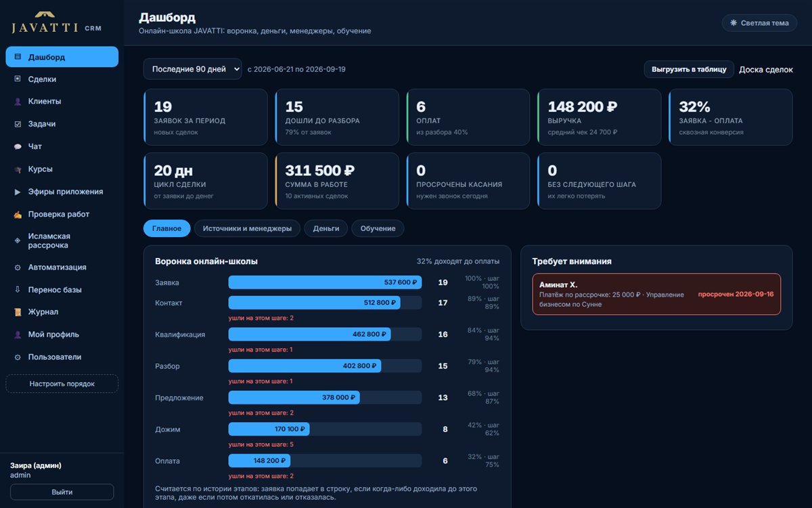Open the Доска сделок link
Image resolution: width=812 pixels, height=508 pixels.
tap(766, 69)
